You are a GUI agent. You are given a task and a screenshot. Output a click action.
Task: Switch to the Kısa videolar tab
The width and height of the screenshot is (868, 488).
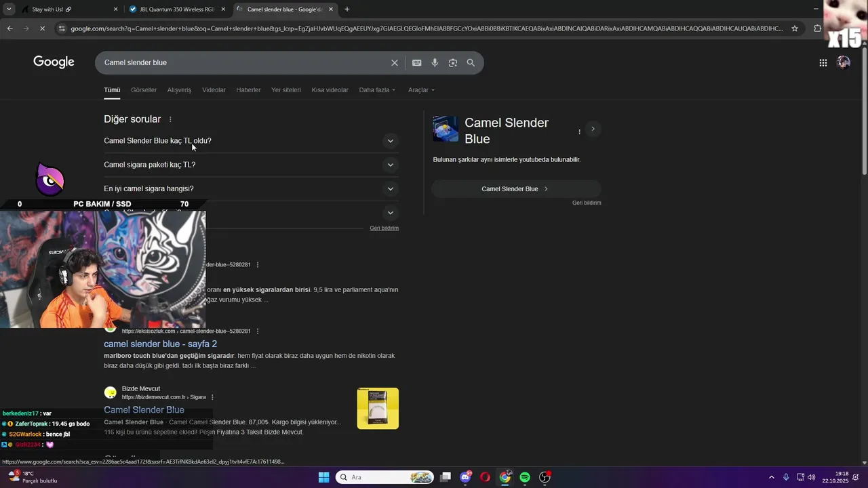[330, 89]
